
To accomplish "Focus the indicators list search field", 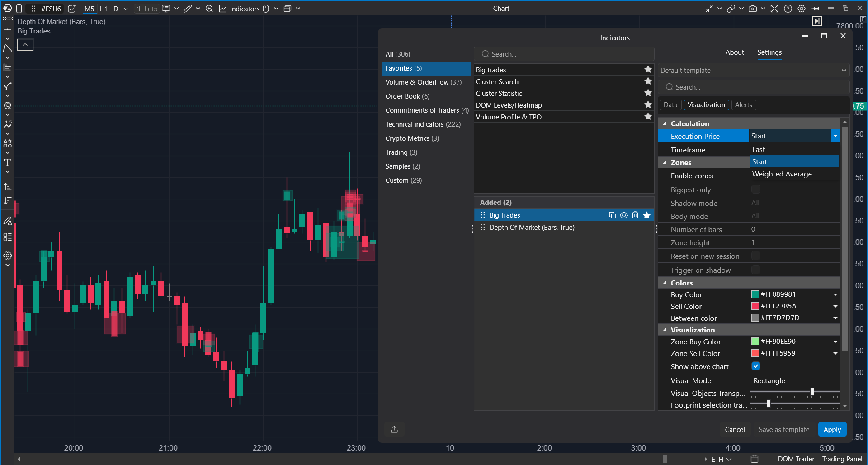I will [x=564, y=54].
